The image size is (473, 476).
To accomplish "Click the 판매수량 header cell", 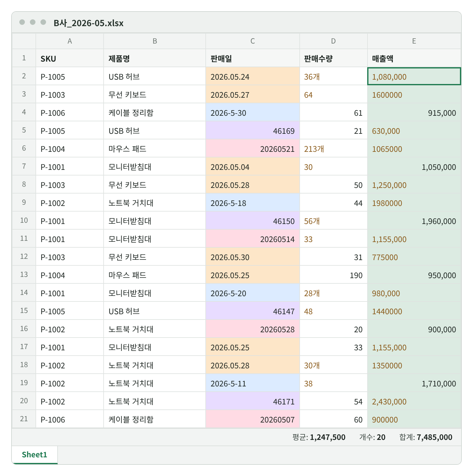I will 334,58.
